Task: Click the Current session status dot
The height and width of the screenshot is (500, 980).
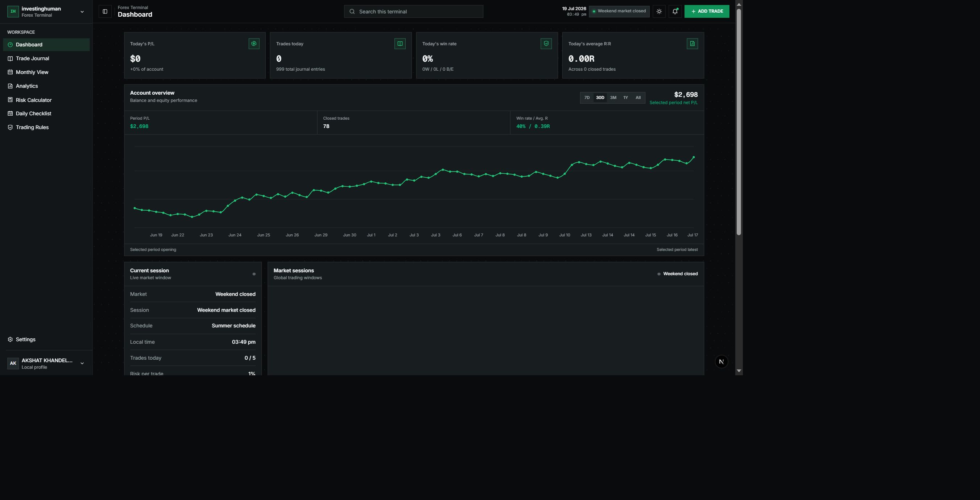Action: point(254,274)
